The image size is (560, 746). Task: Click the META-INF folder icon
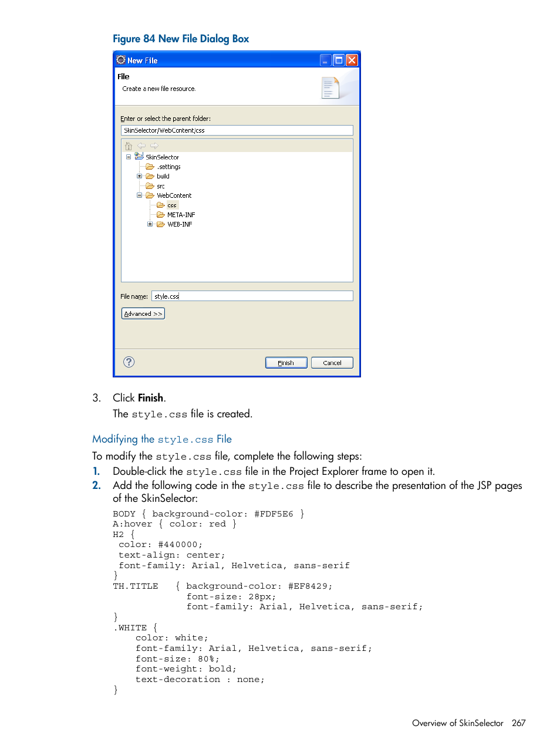161,215
